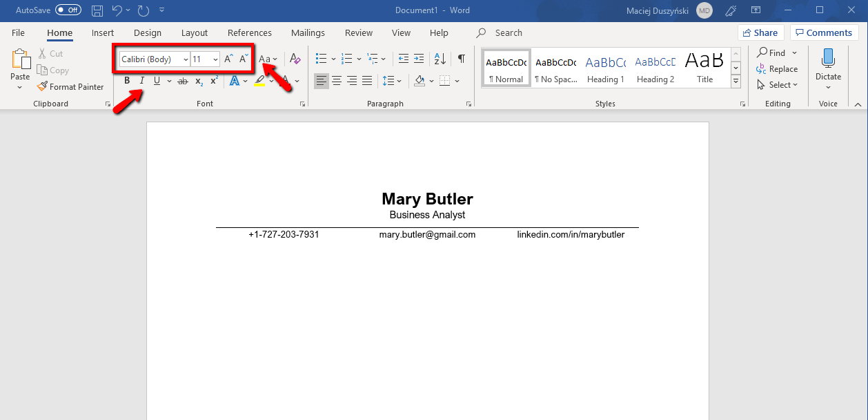Click the Format Painter tool

[x=71, y=86]
